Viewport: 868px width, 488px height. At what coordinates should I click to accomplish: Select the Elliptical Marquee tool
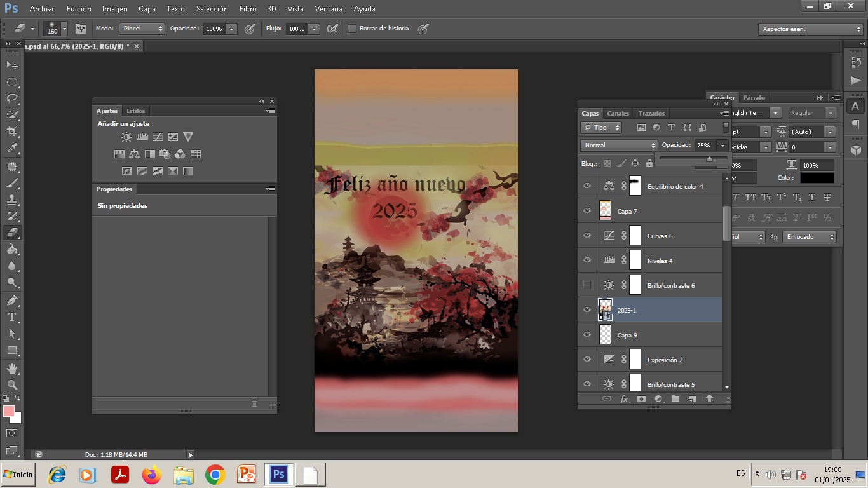click(x=12, y=82)
